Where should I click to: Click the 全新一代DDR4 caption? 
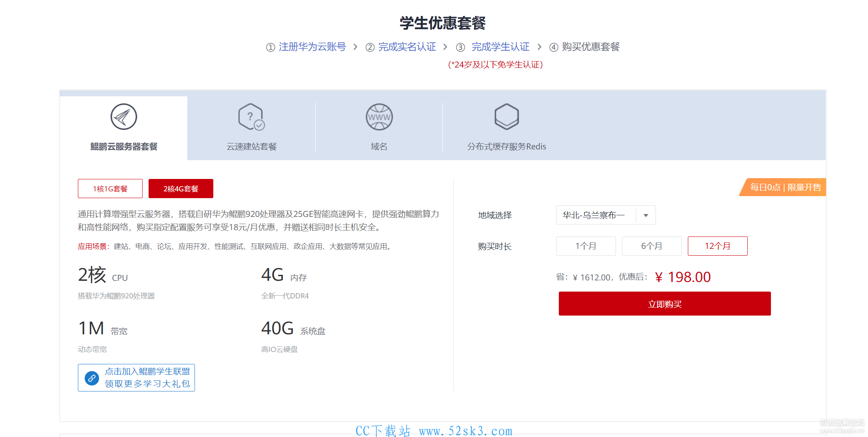click(285, 296)
